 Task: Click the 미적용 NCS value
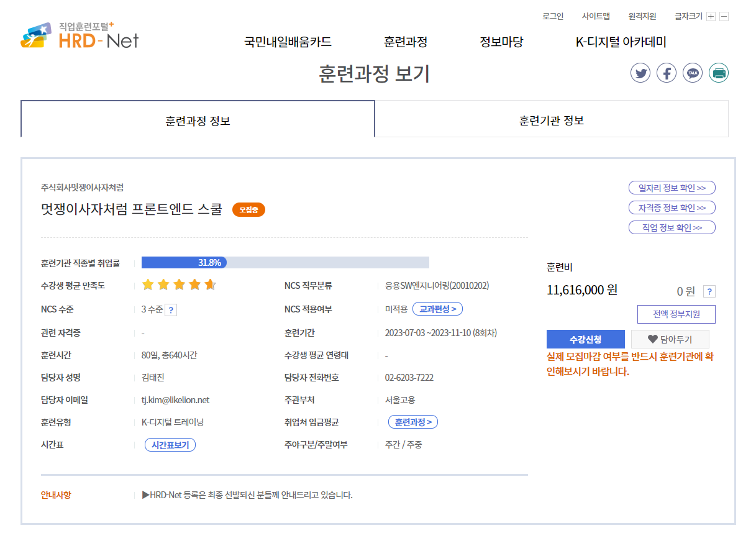click(x=396, y=309)
